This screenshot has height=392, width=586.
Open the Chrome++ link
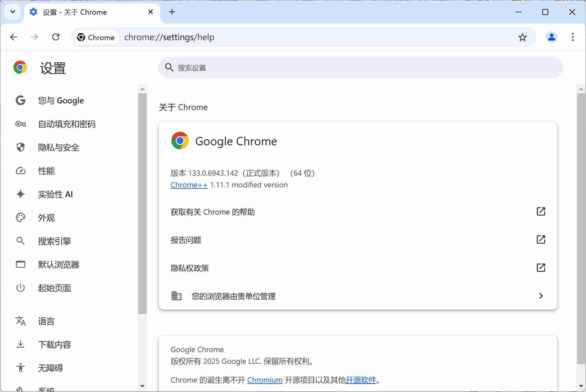click(189, 185)
